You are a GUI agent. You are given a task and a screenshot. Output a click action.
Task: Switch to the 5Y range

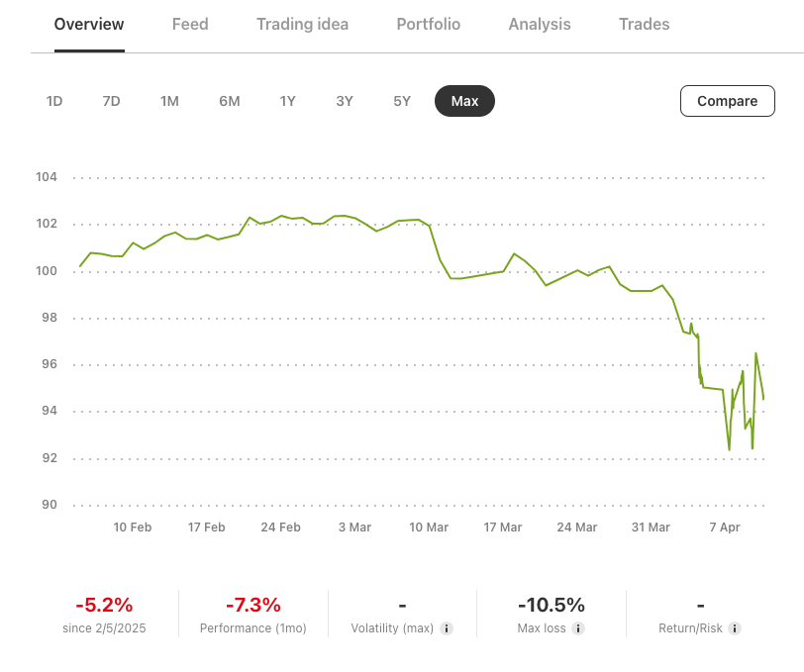tap(402, 101)
